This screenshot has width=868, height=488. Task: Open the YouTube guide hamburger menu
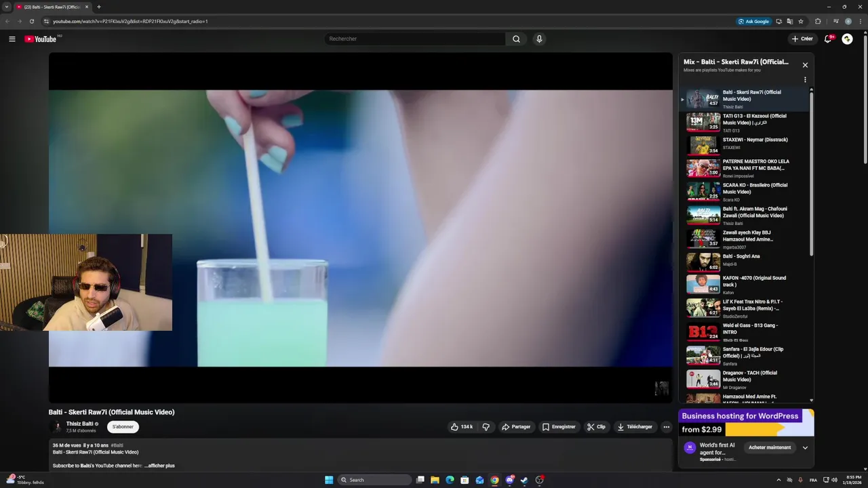pos(12,39)
